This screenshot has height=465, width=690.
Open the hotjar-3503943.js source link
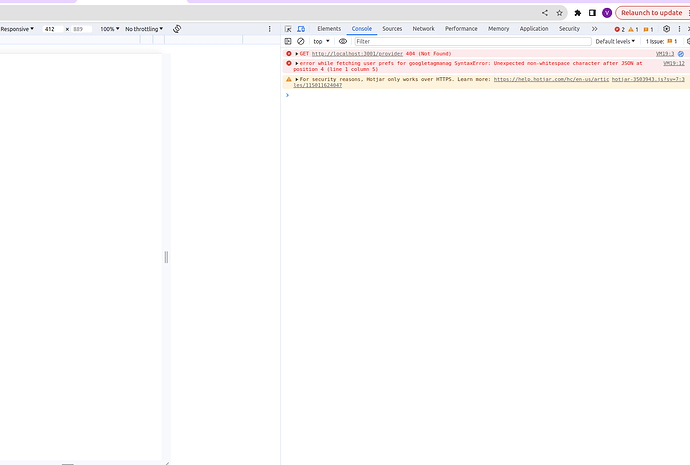point(648,80)
